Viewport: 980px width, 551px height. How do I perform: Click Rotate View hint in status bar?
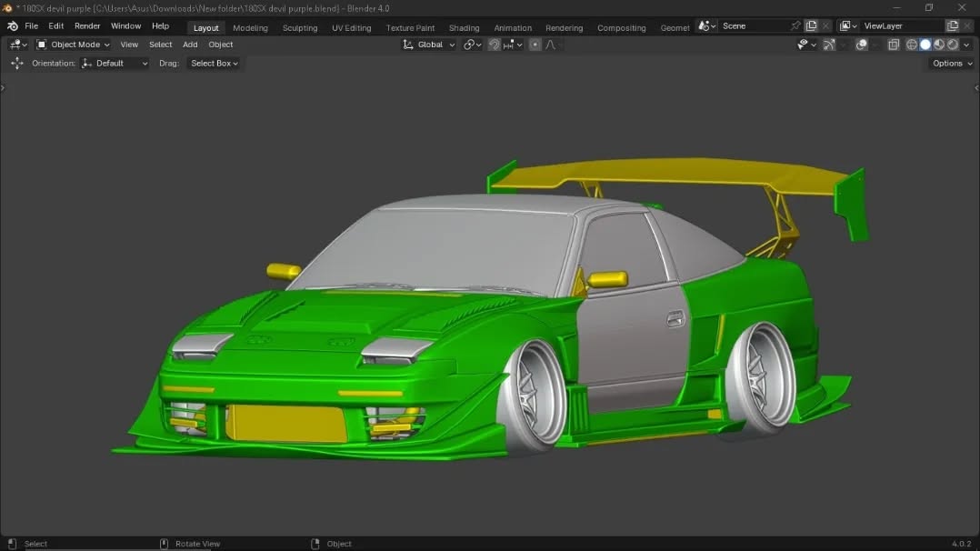[197, 544]
